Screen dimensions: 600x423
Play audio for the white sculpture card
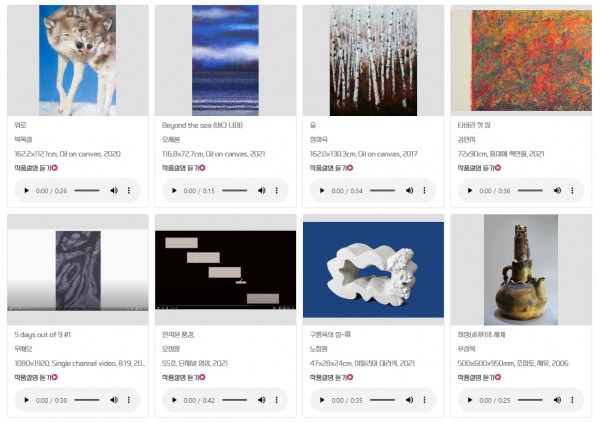322,400
